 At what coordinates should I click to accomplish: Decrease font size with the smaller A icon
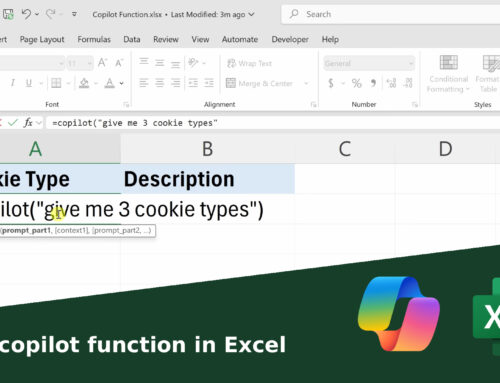(x=119, y=63)
